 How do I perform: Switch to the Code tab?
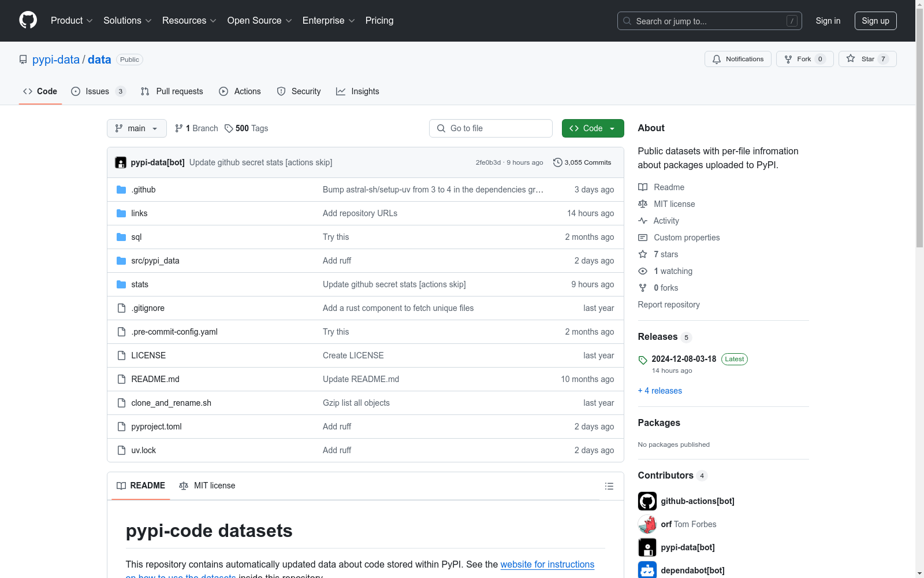click(40, 91)
